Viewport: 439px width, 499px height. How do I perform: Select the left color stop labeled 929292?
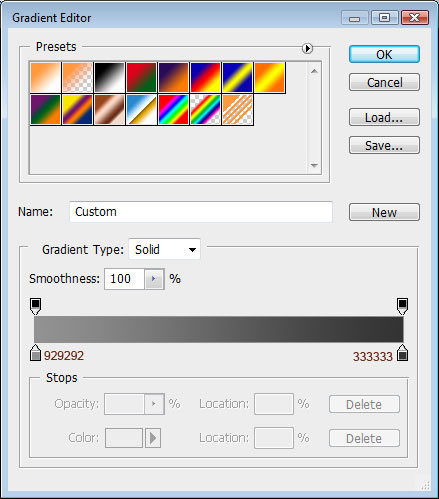click(35, 353)
